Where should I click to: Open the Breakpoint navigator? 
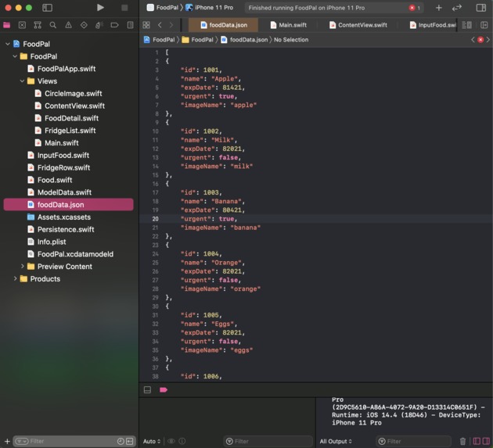114,25
